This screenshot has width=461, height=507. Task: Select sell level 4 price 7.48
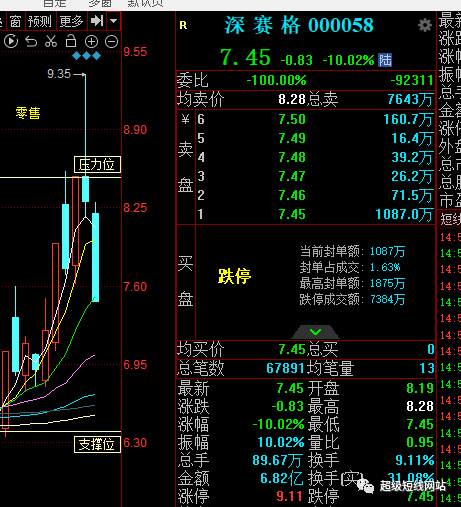point(292,157)
